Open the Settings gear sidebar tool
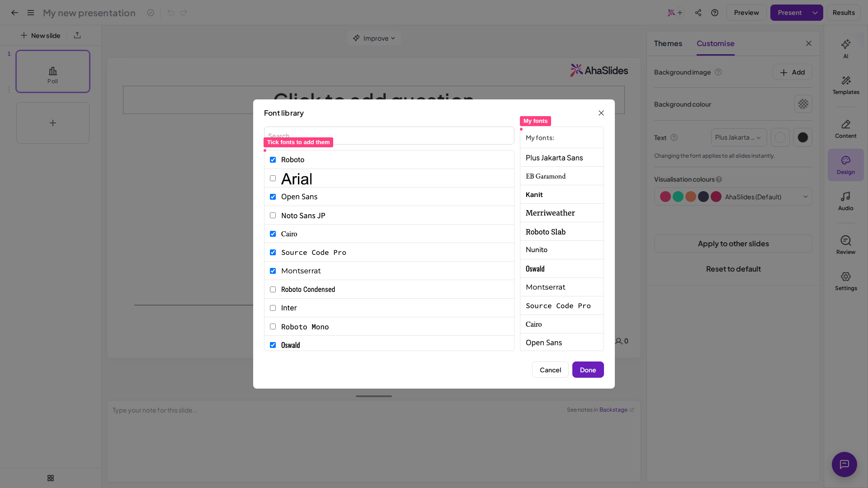The height and width of the screenshot is (488, 868). (x=845, y=281)
